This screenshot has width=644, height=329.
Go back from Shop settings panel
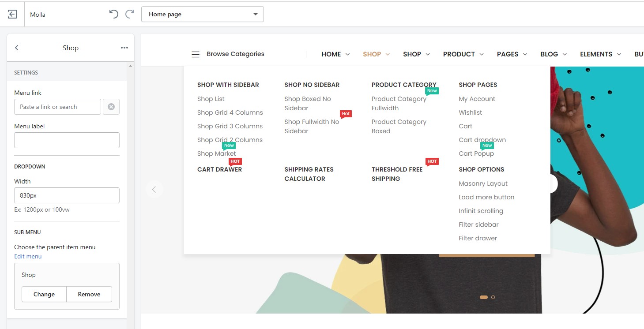tap(17, 48)
